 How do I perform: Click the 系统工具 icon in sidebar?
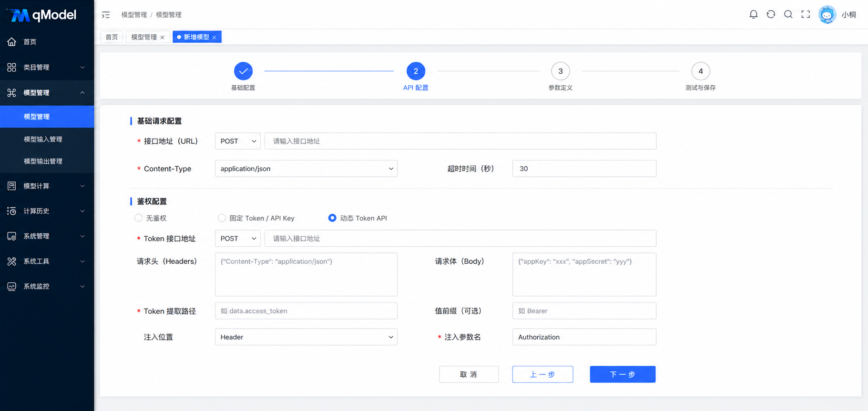coord(12,261)
